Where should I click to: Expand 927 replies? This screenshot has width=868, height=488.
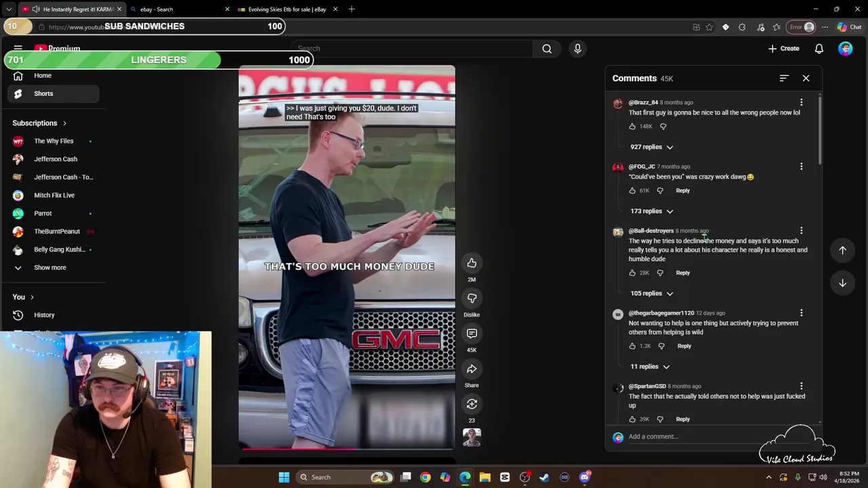(652, 147)
